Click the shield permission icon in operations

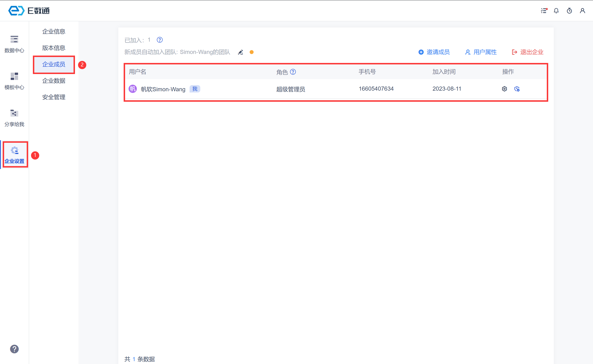(517, 89)
